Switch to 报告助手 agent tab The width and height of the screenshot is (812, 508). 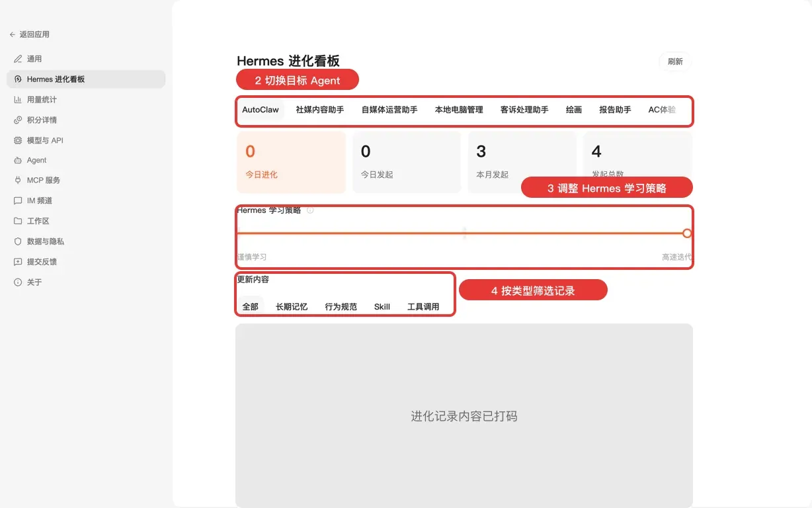point(615,110)
